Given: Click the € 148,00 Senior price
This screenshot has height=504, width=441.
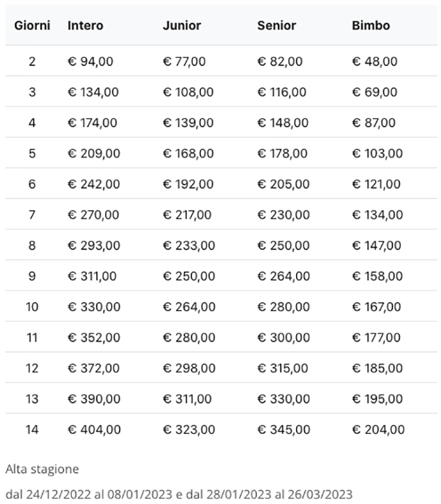Looking at the screenshot, I should pos(282,123).
